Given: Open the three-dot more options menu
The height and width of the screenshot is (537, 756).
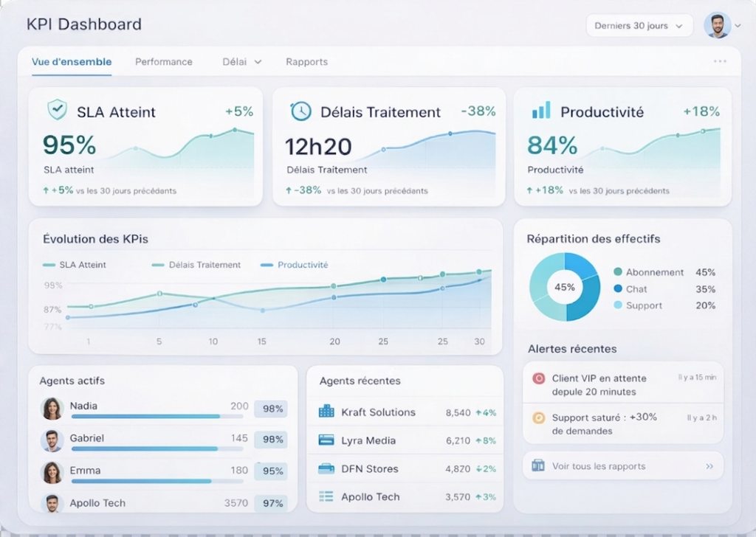Looking at the screenshot, I should (x=720, y=61).
